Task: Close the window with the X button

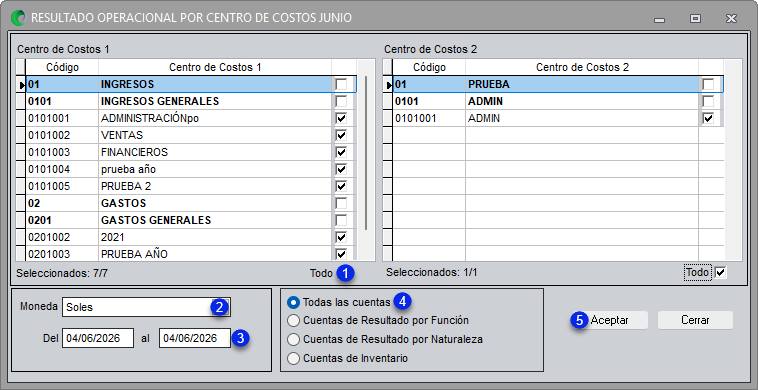Action: 731,19
